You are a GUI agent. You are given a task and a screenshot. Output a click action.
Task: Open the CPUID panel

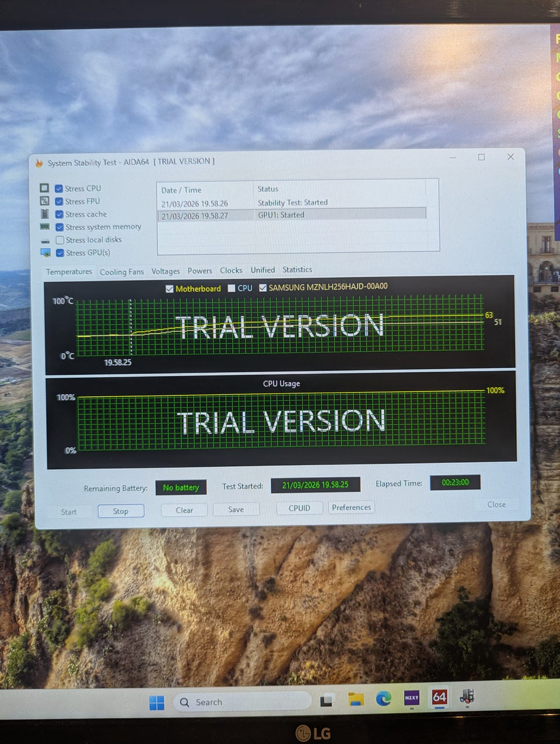(299, 508)
